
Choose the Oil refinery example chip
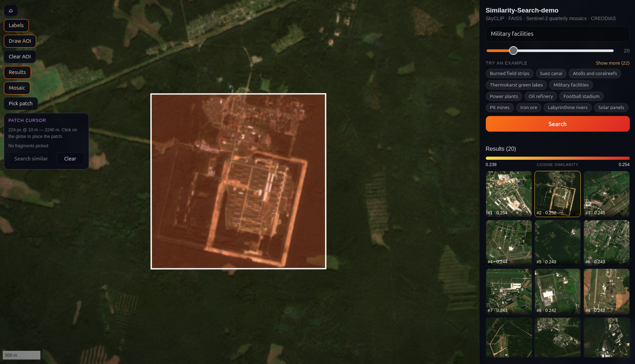click(541, 96)
